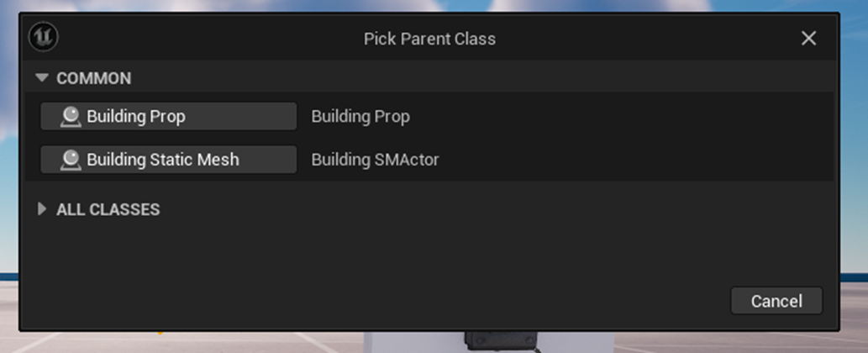868x353 pixels.
Task: Click the COMMON section header label
Action: coord(94,78)
